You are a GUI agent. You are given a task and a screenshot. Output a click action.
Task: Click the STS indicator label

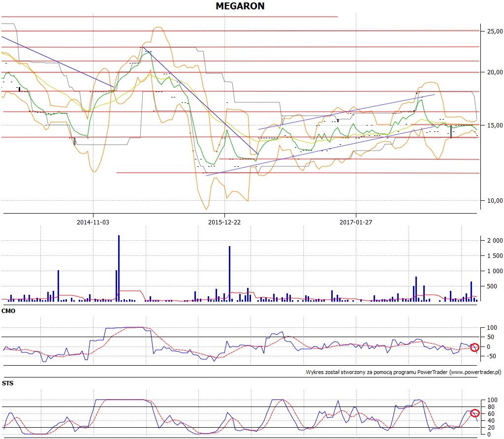(x=7, y=383)
